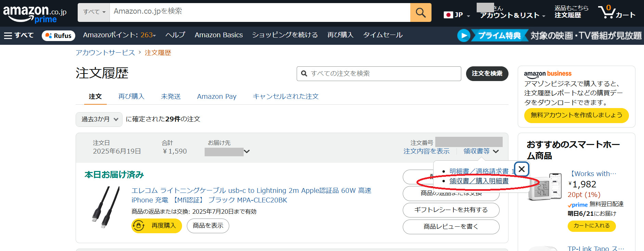Expand the 過去3か月 period dropdown
Screen dimensions: 644x251
(99, 119)
